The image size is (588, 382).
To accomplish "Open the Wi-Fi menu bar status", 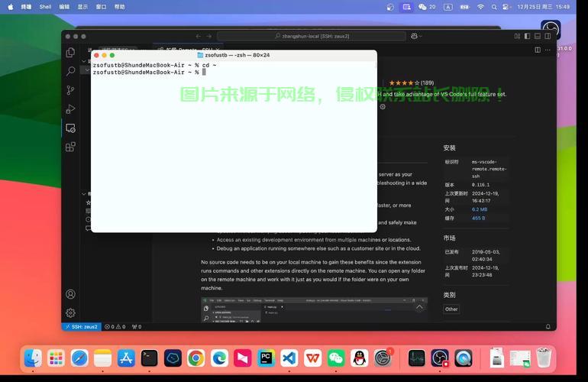I will click(480, 7).
